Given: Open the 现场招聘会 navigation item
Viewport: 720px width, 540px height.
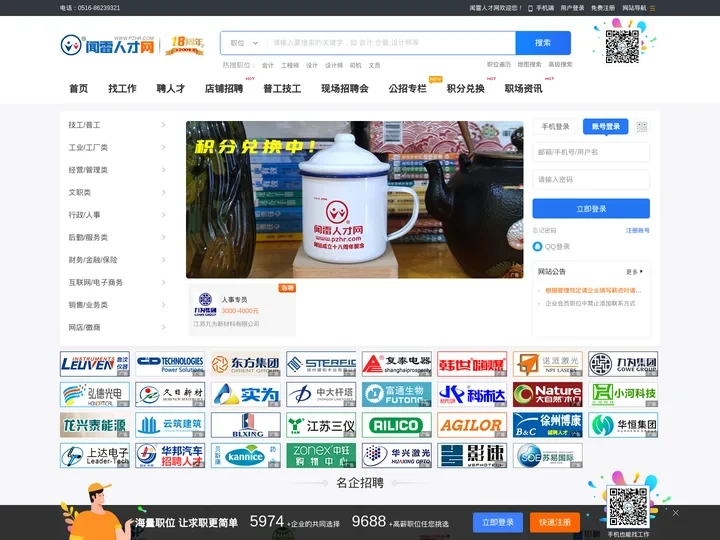Looking at the screenshot, I should point(345,89).
